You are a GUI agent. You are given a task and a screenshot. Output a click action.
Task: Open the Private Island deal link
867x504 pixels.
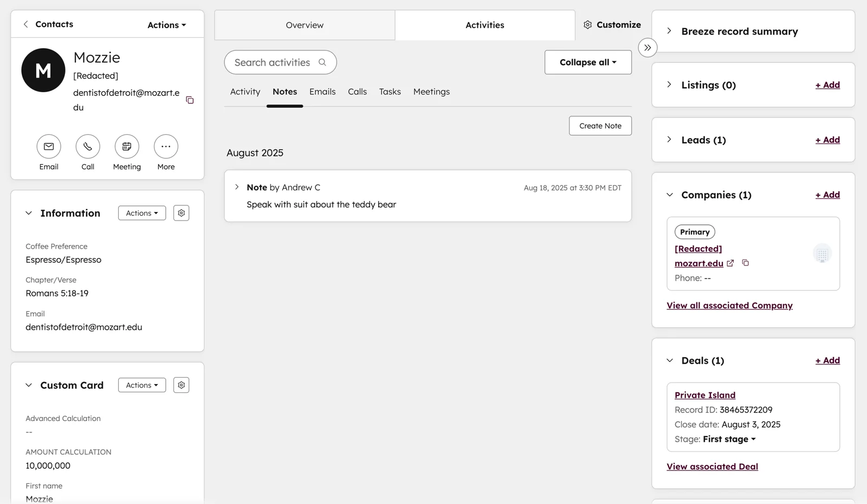[704, 395]
